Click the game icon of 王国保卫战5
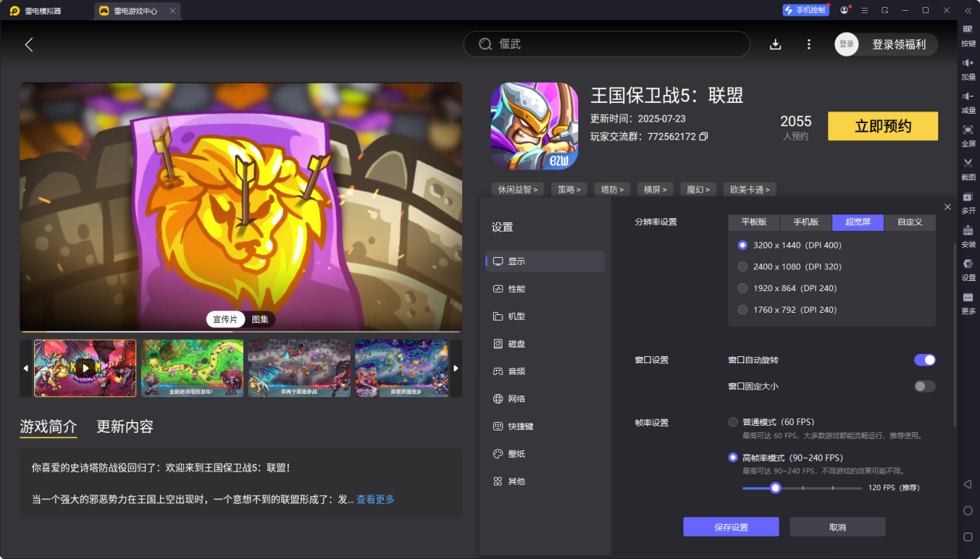The height and width of the screenshot is (559, 980). point(535,126)
